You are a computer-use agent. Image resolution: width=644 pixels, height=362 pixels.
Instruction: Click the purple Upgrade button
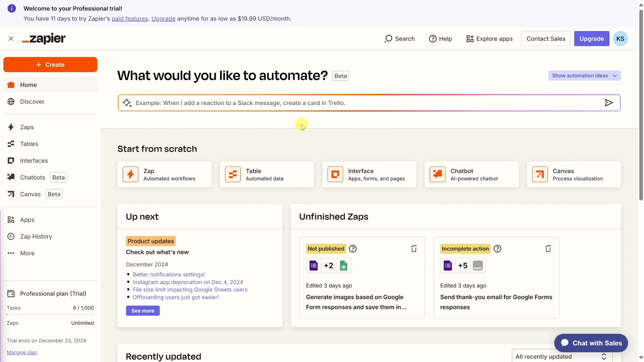click(x=591, y=39)
